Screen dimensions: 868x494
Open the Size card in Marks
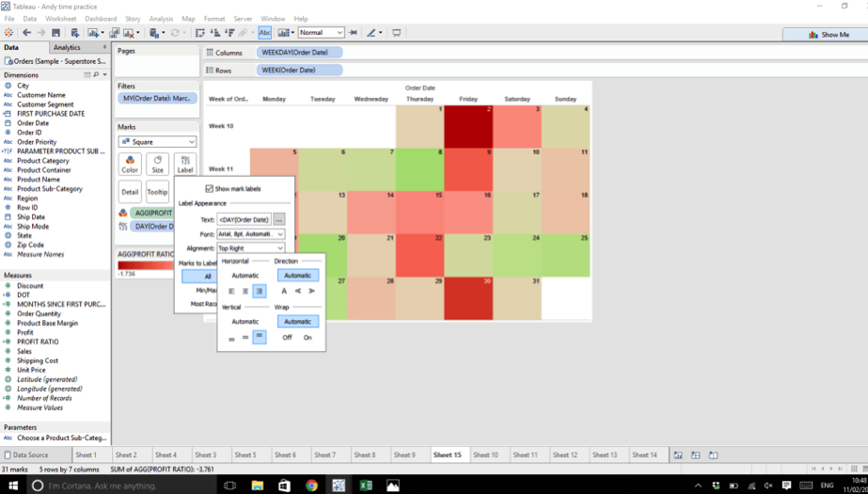pyautogui.click(x=157, y=164)
